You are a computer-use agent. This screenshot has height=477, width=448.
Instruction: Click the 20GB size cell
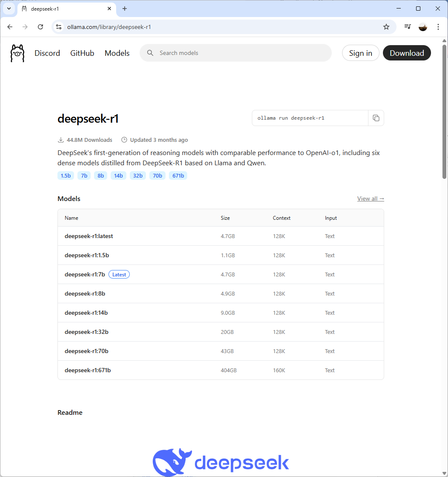[227, 332]
